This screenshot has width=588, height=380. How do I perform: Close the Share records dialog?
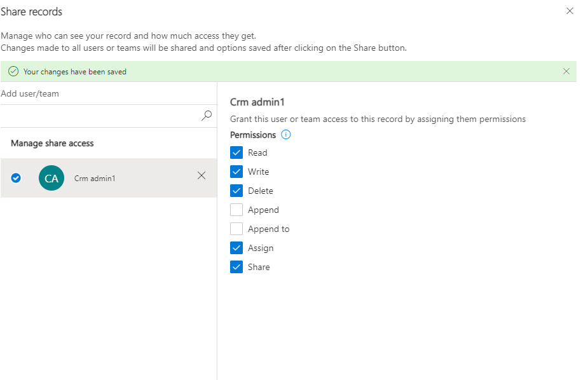(570, 11)
